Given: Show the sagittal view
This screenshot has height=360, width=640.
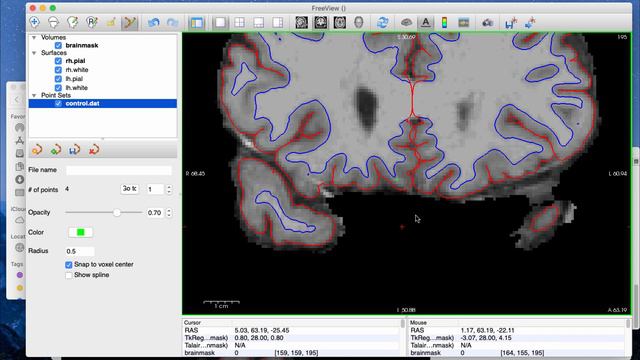Looking at the screenshot, I should point(302,22).
